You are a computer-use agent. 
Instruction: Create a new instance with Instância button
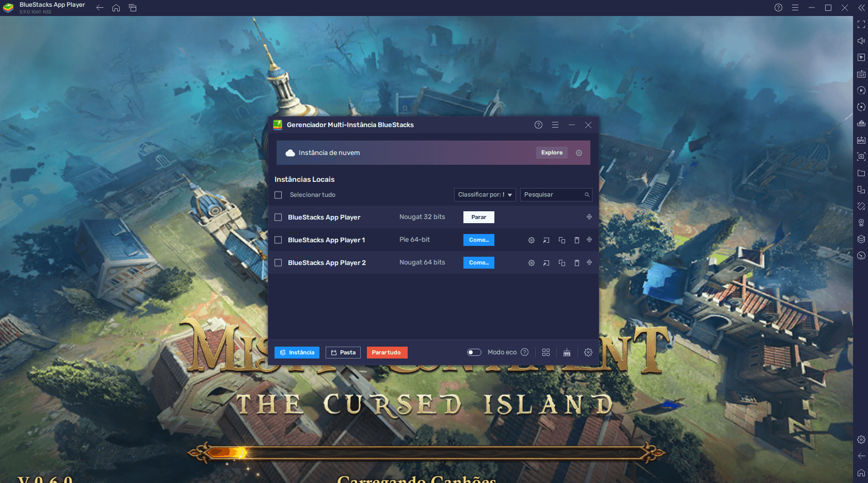click(297, 352)
